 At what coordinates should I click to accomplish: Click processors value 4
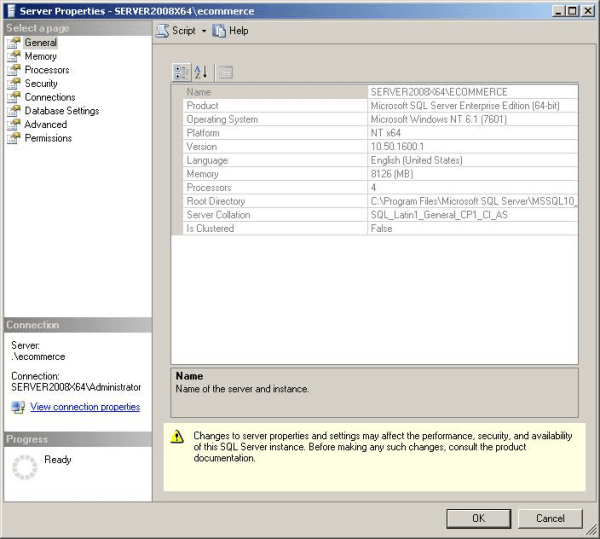click(373, 188)
